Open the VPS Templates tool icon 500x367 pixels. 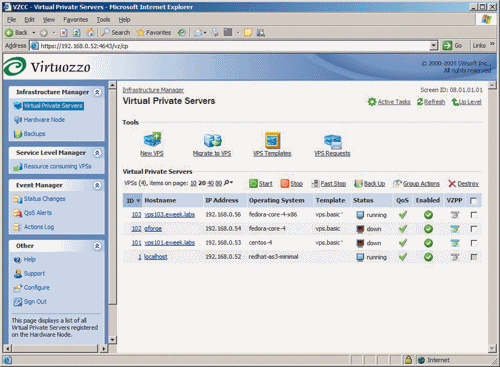272,140
